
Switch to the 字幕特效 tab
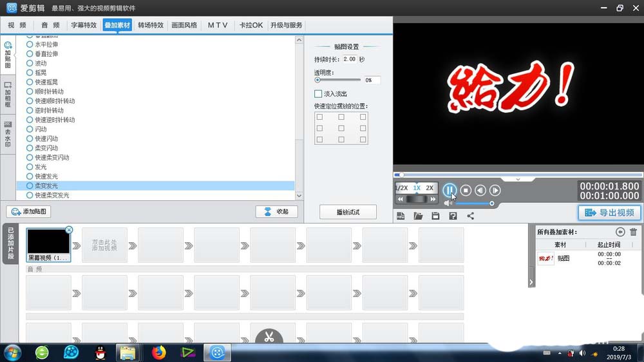pos(84,25)
